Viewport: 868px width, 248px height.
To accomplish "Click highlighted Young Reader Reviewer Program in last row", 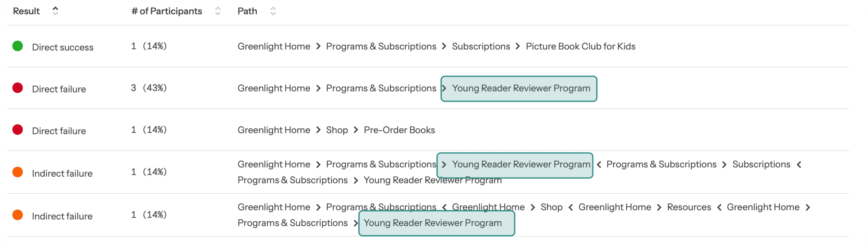I will tap(437, 223).
